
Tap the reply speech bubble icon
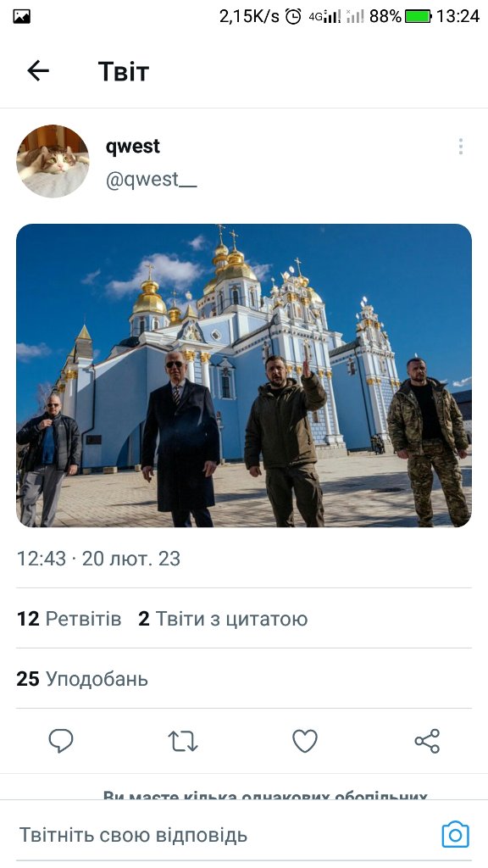61,741
